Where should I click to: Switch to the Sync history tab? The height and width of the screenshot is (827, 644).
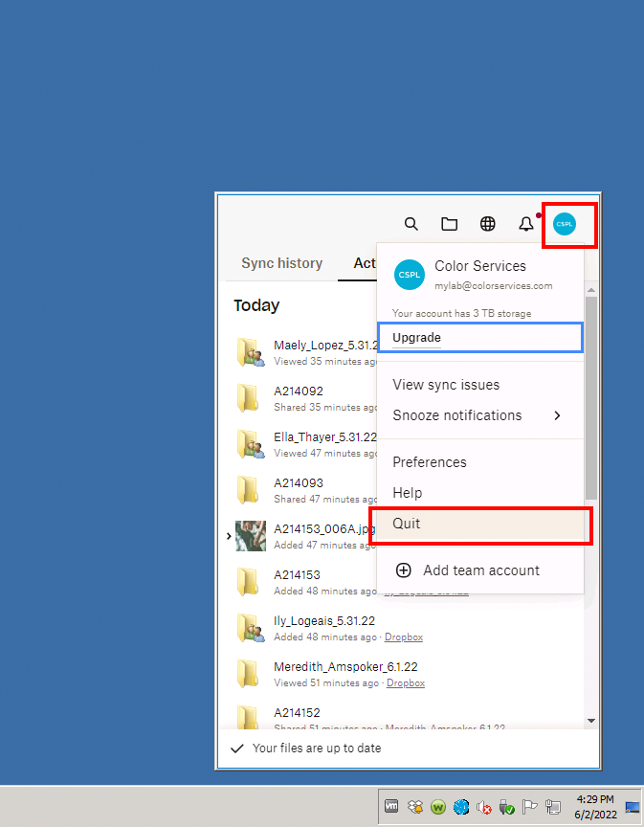[281, 263]
